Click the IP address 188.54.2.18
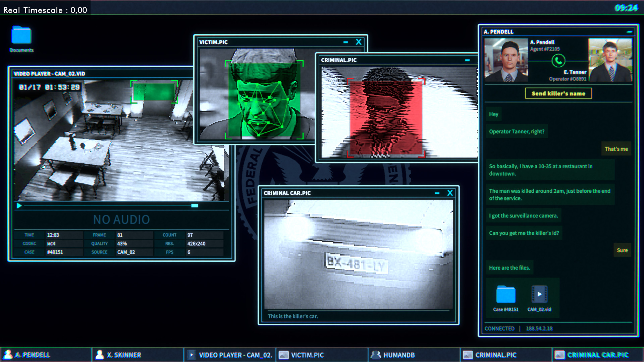644x362 pixels. coord(539,328)
